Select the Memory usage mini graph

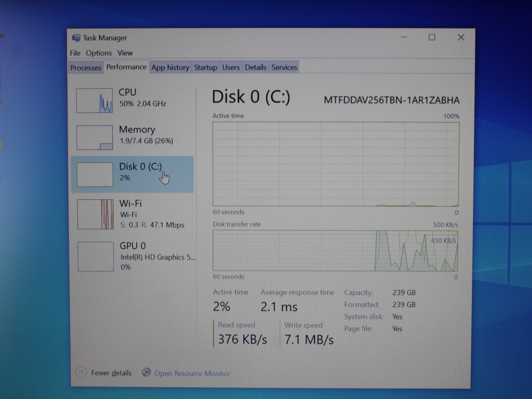click(95, 138)
